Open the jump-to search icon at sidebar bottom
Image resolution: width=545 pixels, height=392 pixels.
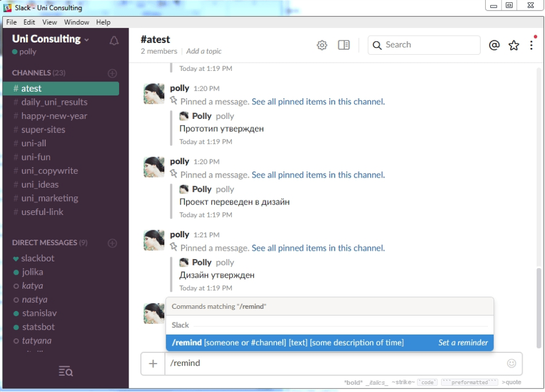(65, 371)
